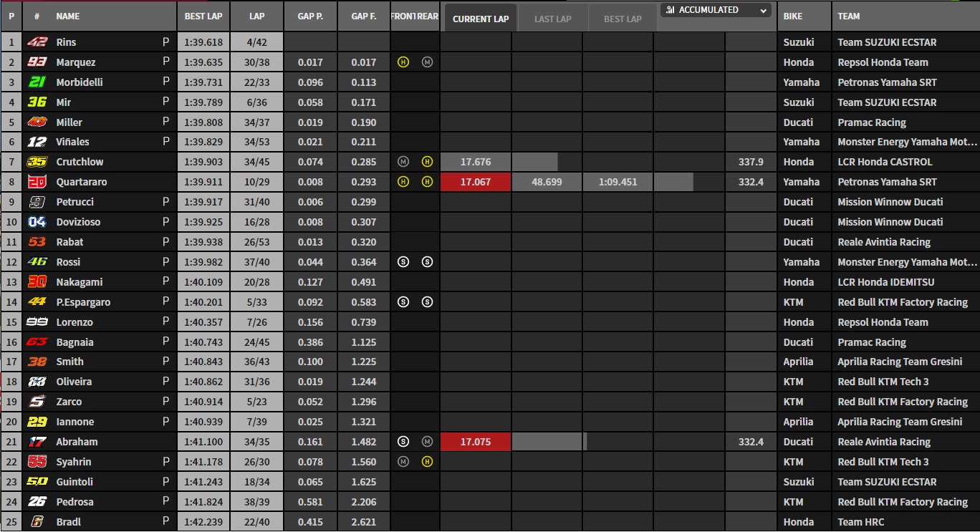Image resolution: width=980 pixels, height=532 pixels.
Task: Open the Accumulated dropdown
Action: [x=716, y=10]
